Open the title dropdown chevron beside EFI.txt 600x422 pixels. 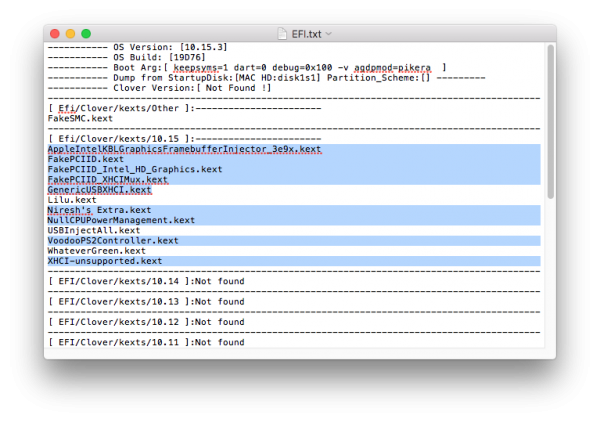click(x=329, y=34)
